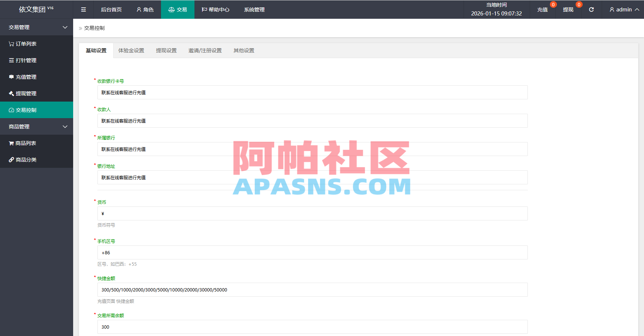
Task: Focus the 银行地址 input field
Action: pos(312,177)
